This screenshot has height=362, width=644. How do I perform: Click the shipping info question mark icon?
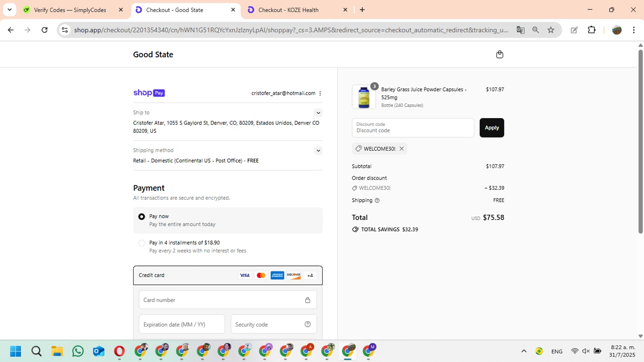point(377,201)
